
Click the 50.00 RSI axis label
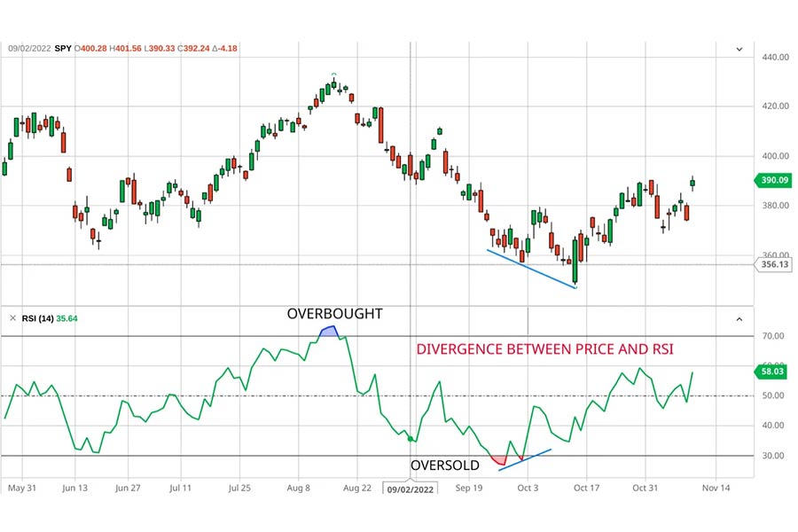773,395
